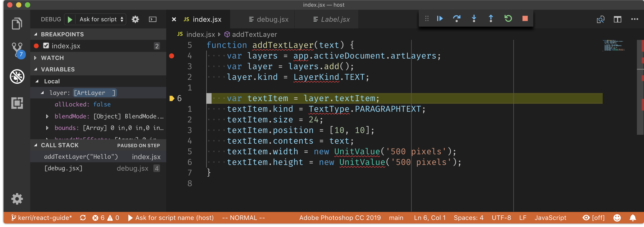Click Ask for script name (host) status item
Viewport: 644px width, 227px height.
pos(171,218)
